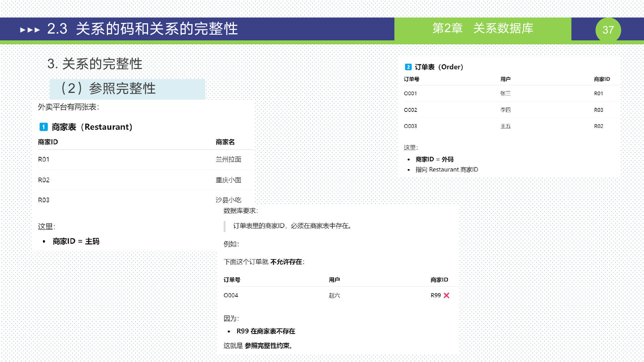Screen dimensions: 644x362
Task: Click the label 数据库要求
Action: pyautogui.click(x=241, y=210)
